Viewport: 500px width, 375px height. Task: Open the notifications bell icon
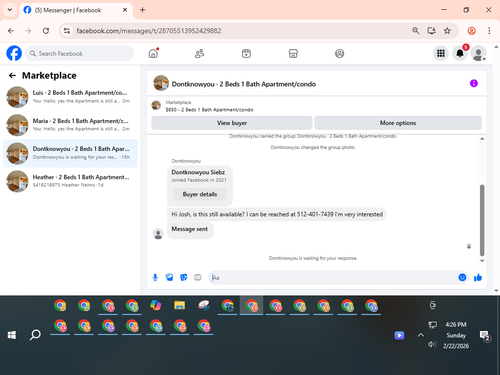[460, 53]
